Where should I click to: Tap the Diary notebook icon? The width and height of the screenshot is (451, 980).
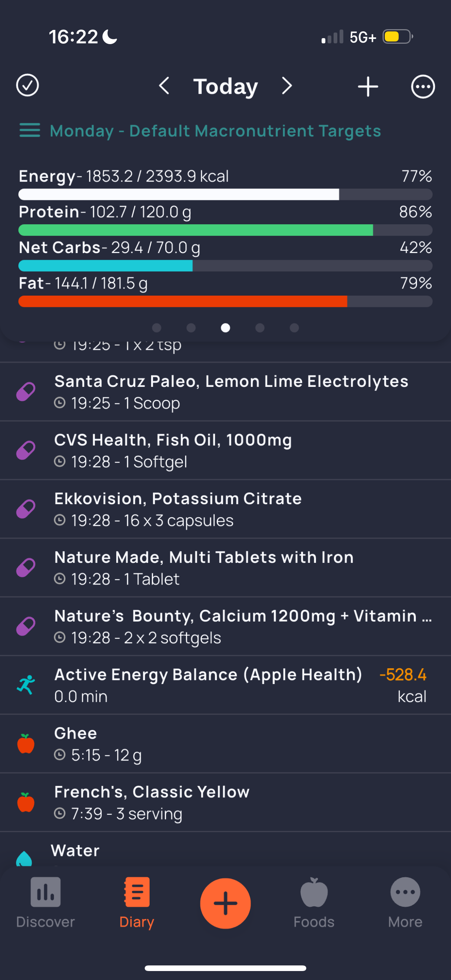pos(136,892)
